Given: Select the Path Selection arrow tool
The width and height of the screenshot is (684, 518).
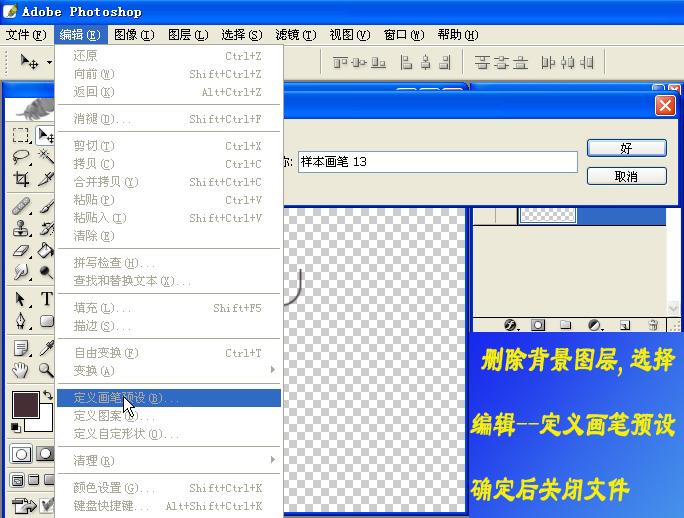Looking at the screenshot, I should (x=21, y=299).
